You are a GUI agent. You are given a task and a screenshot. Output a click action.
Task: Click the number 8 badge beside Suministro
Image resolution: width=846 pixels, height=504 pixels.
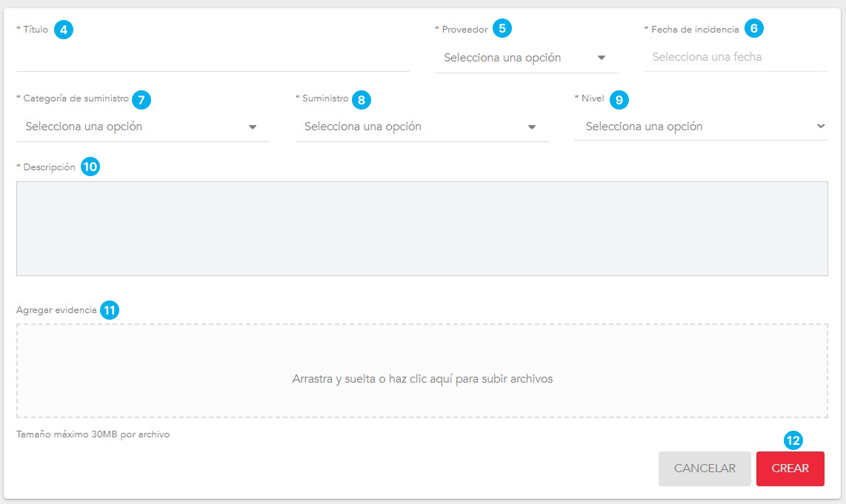[x=361, y=99]
